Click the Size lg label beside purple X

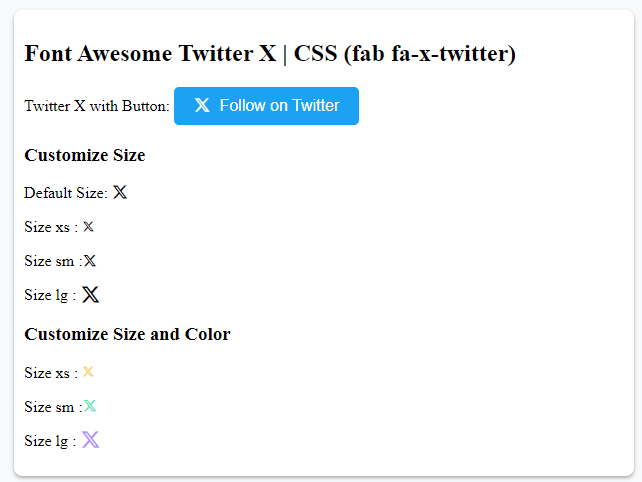(x=49, y=441)
